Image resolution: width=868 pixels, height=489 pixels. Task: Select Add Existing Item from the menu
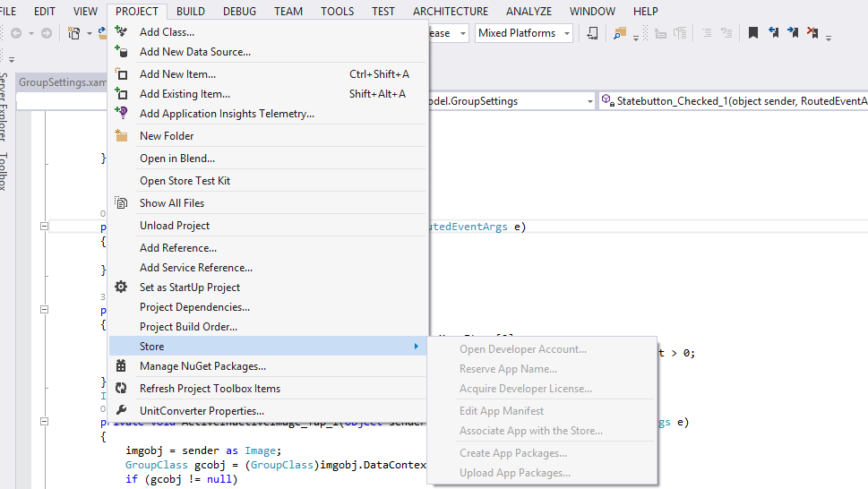[x=185, y=94]
